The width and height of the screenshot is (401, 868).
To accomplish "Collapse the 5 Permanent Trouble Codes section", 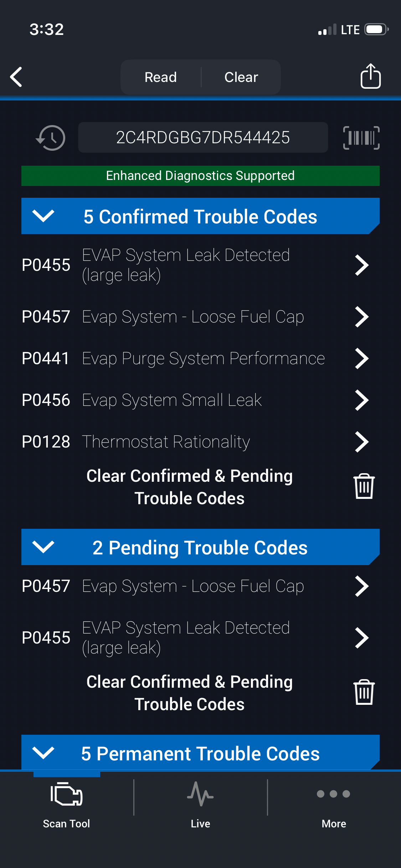I will click(x=43, y=753).
